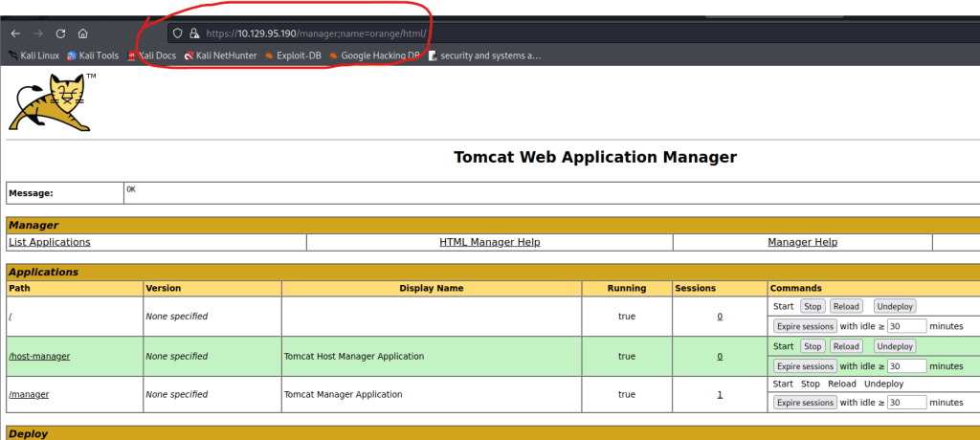Click the tracking protection shield icon
980x440 pixels.
(x=177, y=33)
